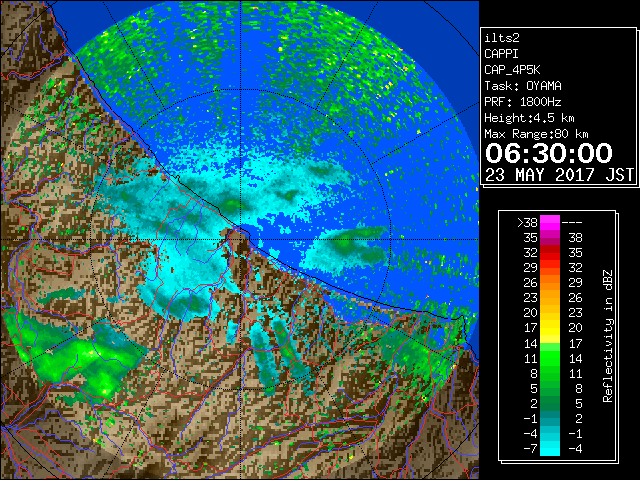Click the "PRF: 1800Hz" line
Viewport: 640px width, 480px height.
[523, 102]
